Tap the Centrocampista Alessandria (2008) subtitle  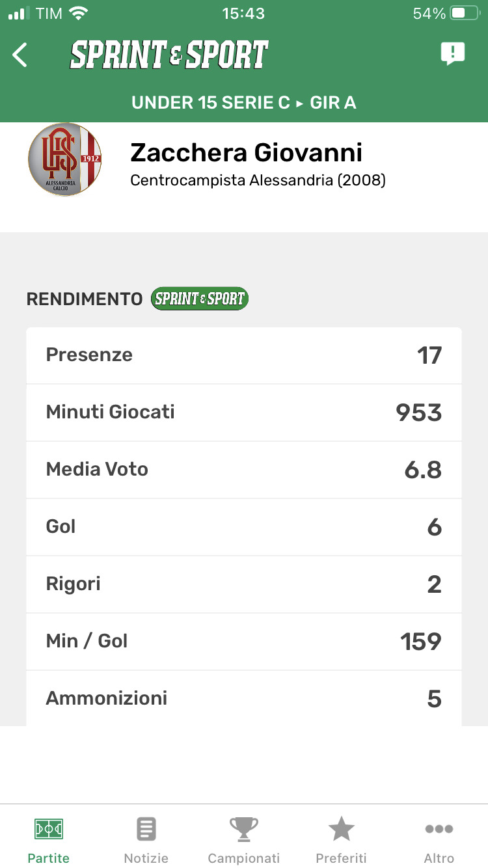click(x=258, y=180)
